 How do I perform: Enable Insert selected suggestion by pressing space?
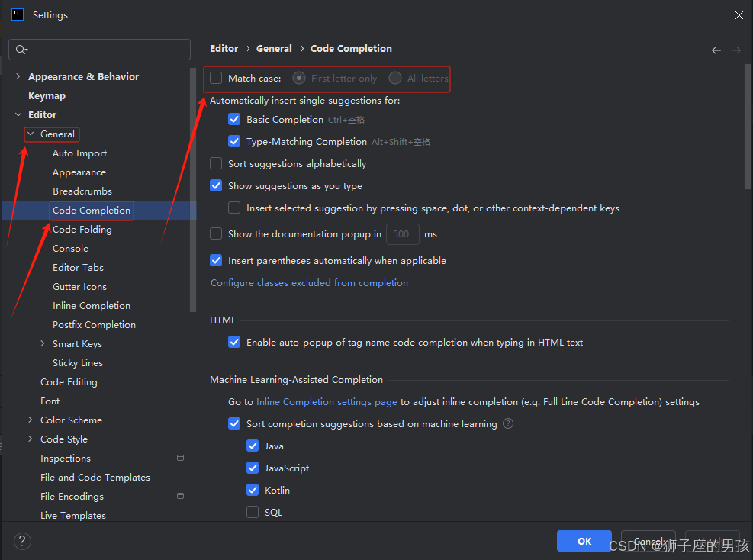234,208
